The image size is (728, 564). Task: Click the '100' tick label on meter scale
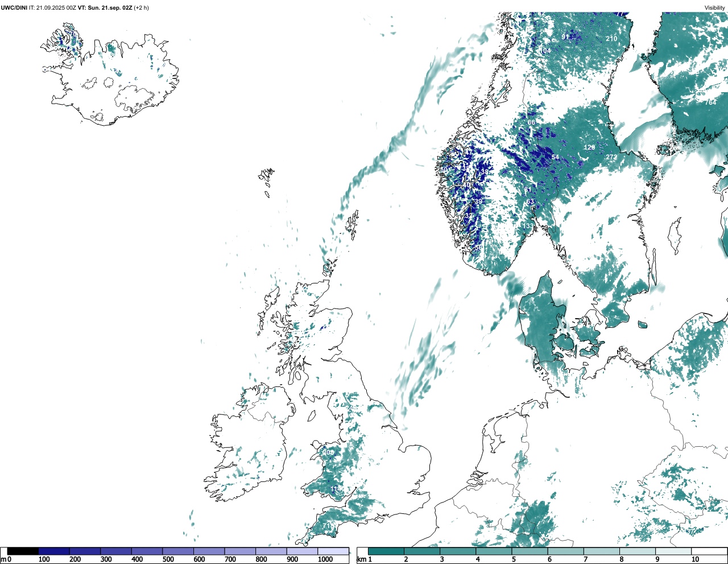(x=44, y=559)
